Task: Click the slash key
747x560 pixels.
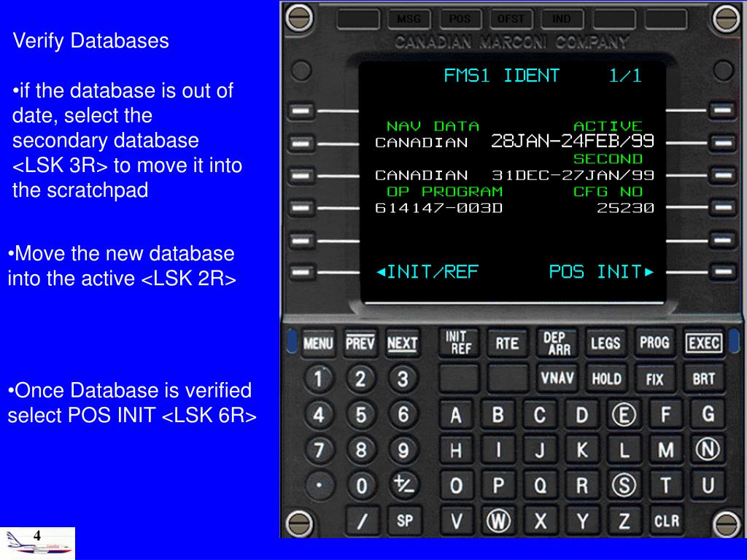Action: coord(362,521)
